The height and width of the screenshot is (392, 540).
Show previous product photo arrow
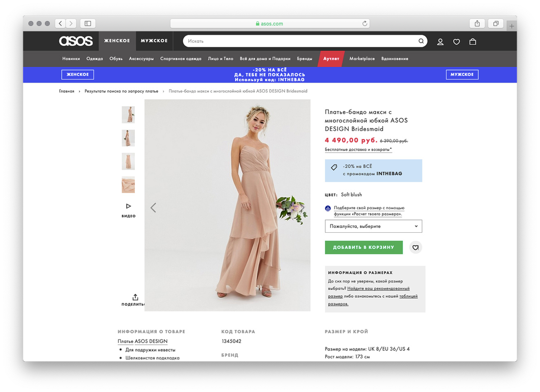153,207
